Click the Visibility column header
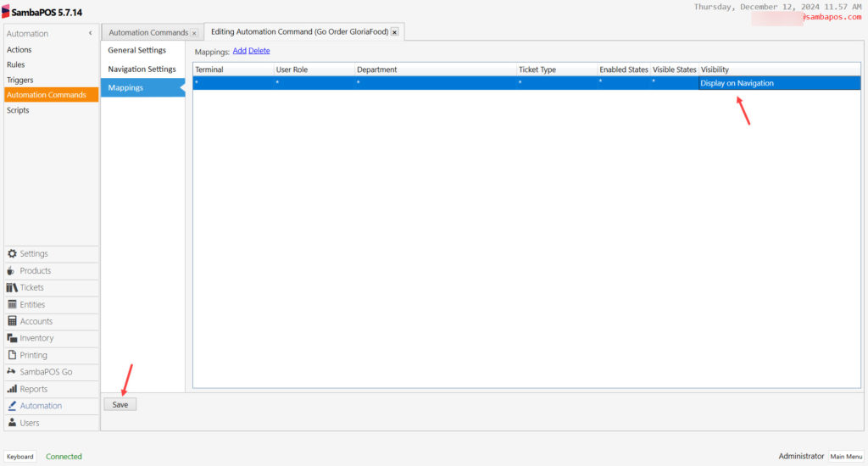The height and width of the screenshot is (466, 868). pos(780,69)
